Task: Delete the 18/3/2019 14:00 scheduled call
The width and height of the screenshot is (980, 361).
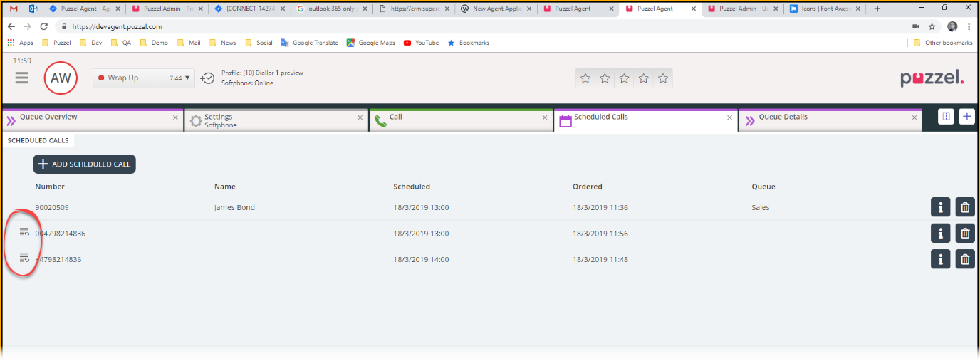Action: tap(965, 259)
